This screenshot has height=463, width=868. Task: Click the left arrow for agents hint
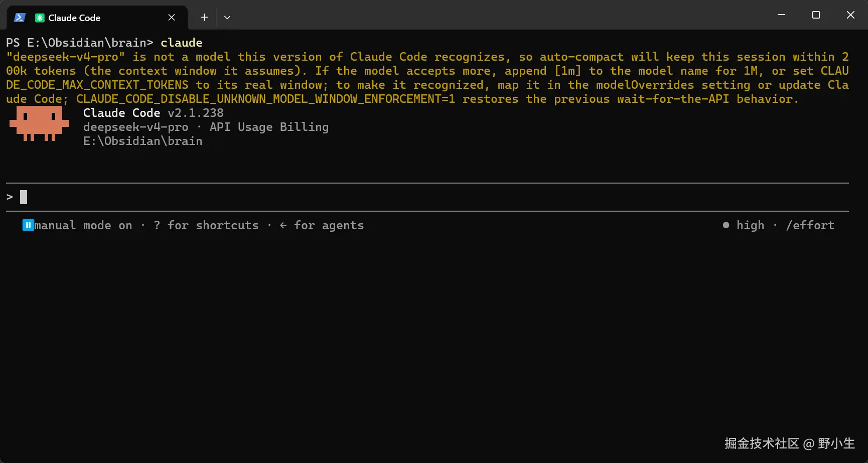tap(322, 225)
